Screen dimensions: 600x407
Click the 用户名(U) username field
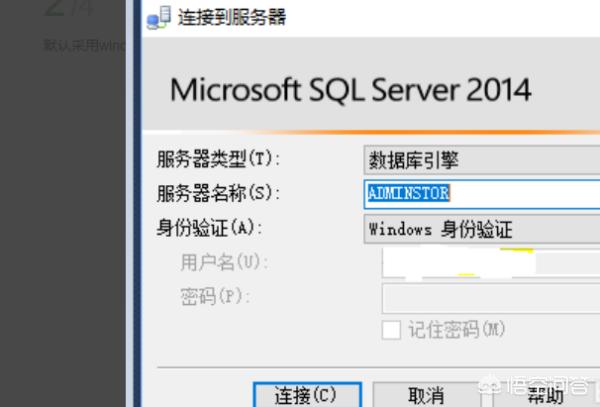pos(491,263)
